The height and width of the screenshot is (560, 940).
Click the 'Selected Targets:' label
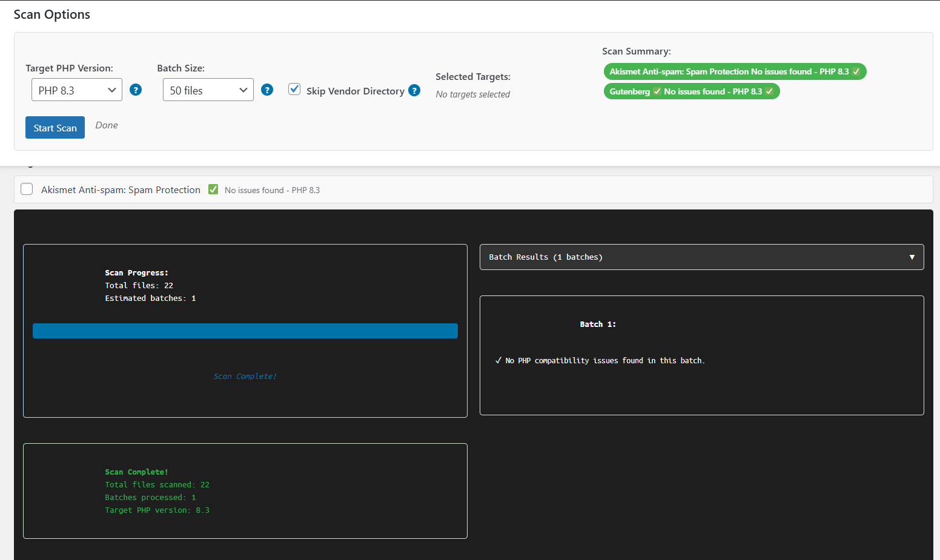coord(473,76)
